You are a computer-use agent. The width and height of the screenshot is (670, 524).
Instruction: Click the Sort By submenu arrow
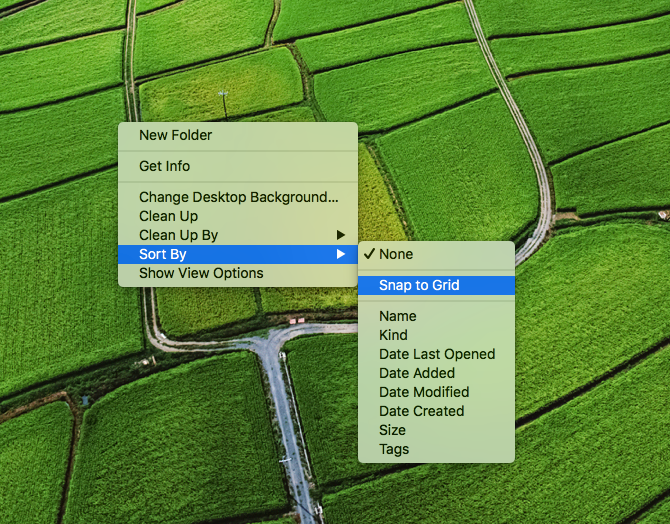341,254
